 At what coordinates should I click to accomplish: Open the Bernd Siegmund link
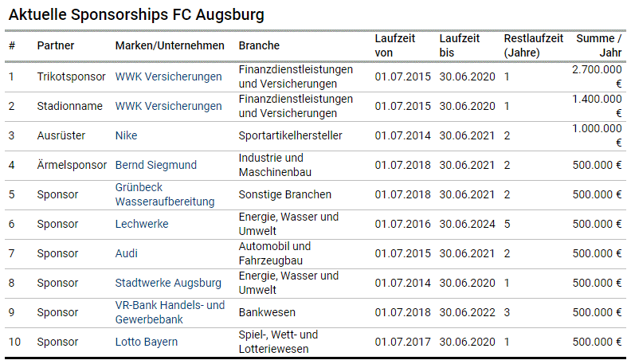(x=155, y=165)
